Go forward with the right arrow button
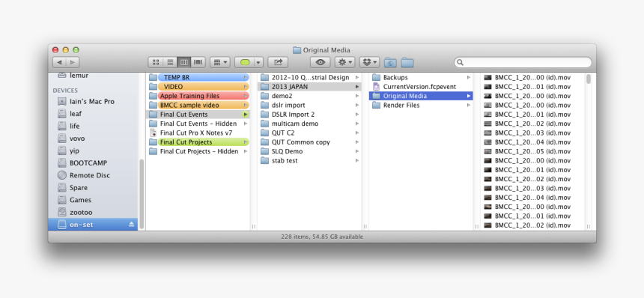The image size is (644, 298). 73,62
